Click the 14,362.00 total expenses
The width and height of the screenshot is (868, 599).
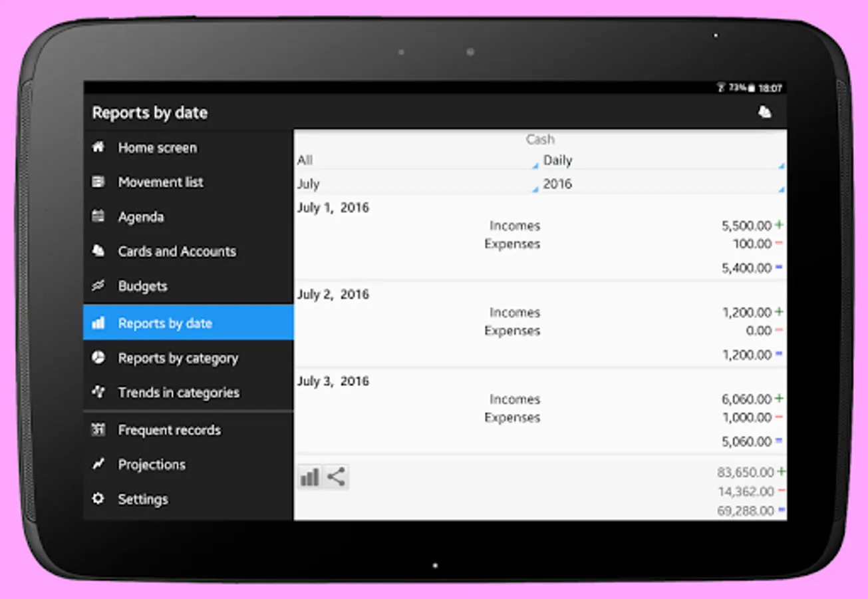(746, 491)
